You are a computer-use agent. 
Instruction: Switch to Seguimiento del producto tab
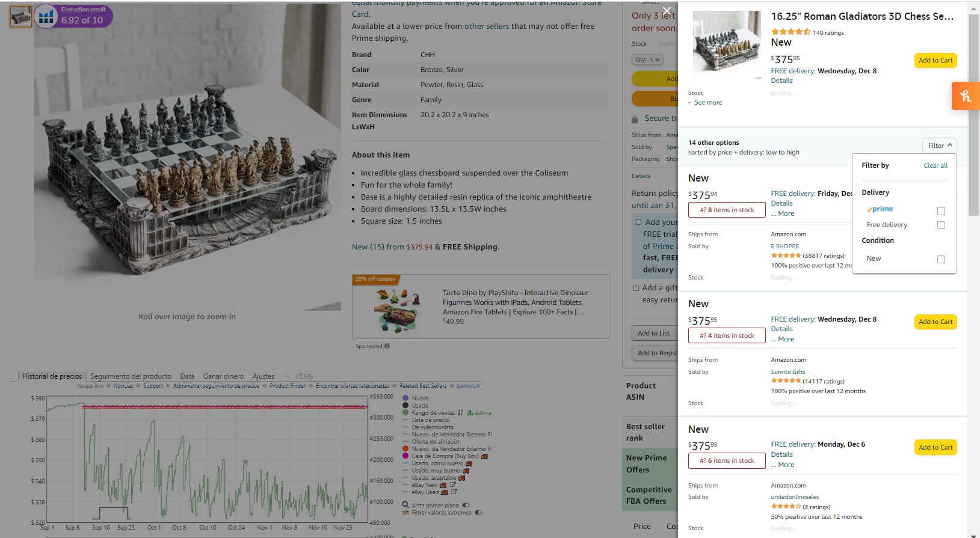point(131,376)
